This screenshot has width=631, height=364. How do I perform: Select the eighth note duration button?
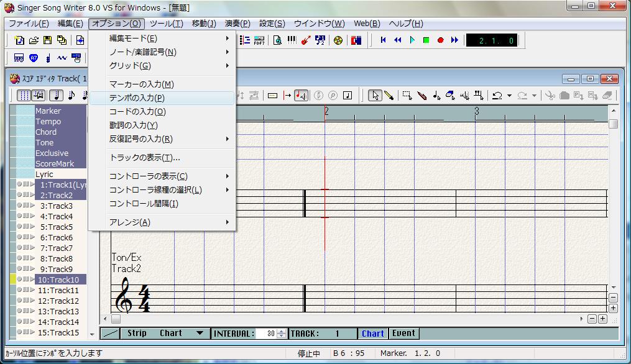coord(71,95)
